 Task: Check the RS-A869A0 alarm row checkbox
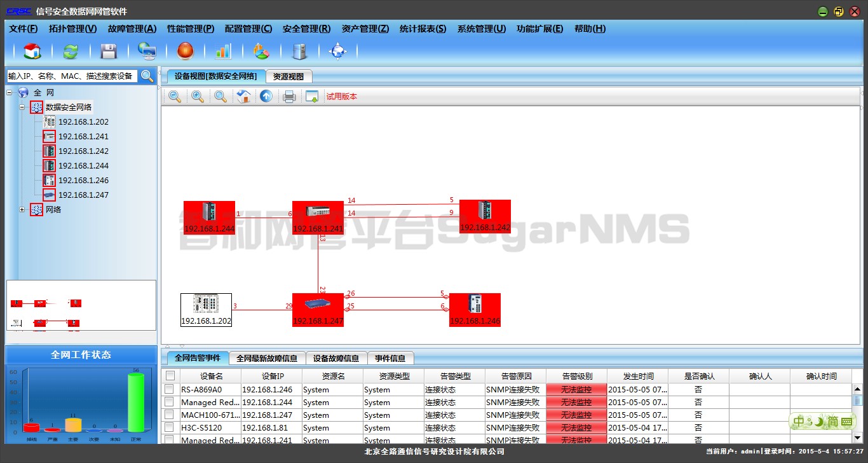169,389
